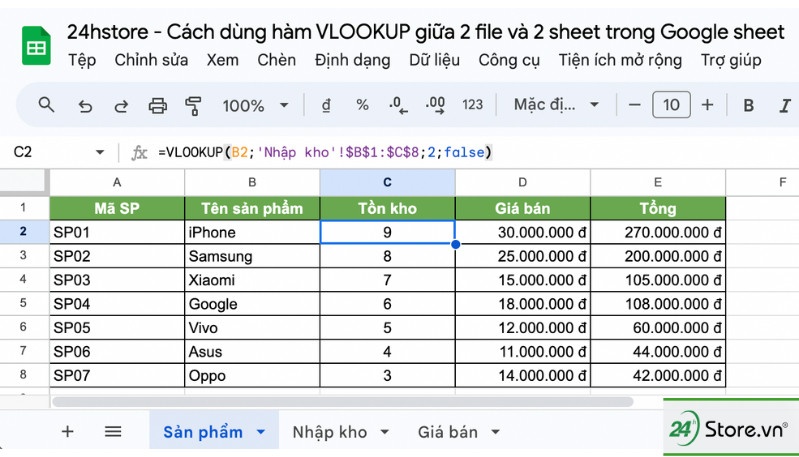The width and height of the screenshot is (799, 457).
Task: Click the fill handle on cell C2
Action: point(456,244)
